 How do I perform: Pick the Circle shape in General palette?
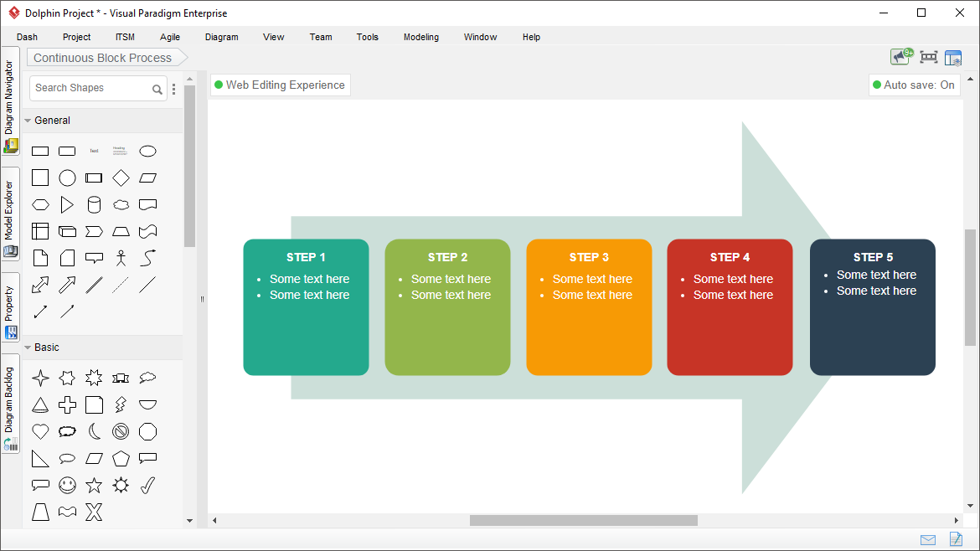pos(67,178)
